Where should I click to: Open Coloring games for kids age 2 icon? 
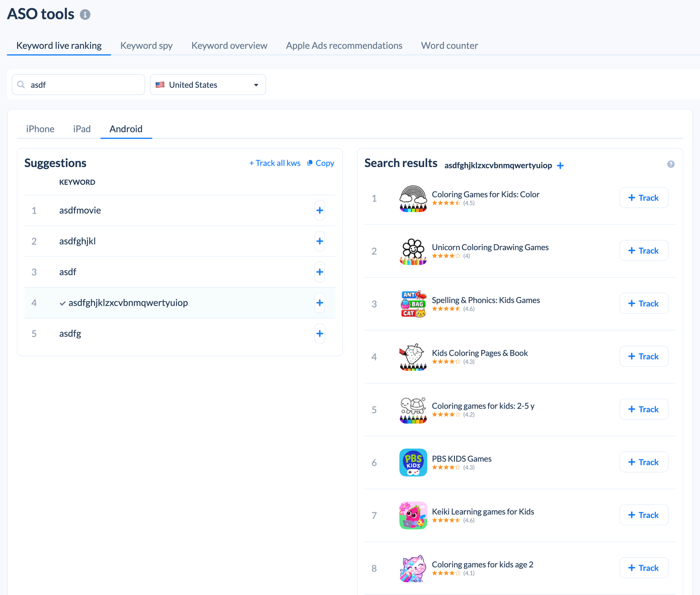[413, 569]
